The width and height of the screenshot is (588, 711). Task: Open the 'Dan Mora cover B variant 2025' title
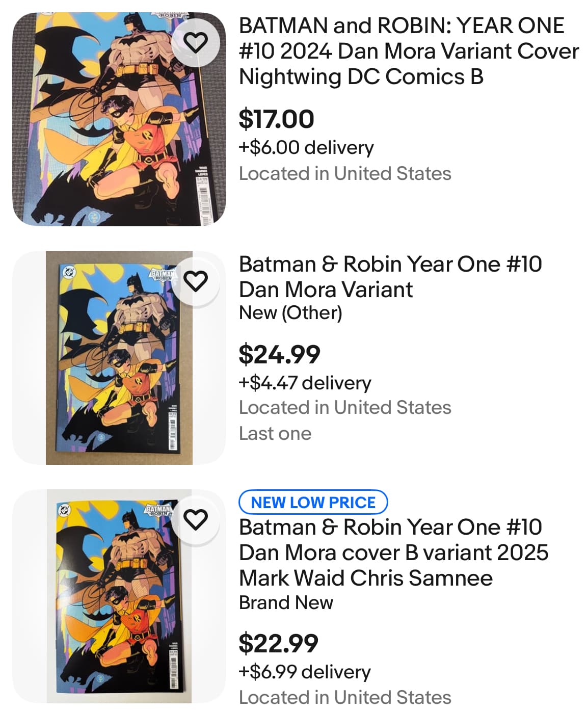point(393,552)
